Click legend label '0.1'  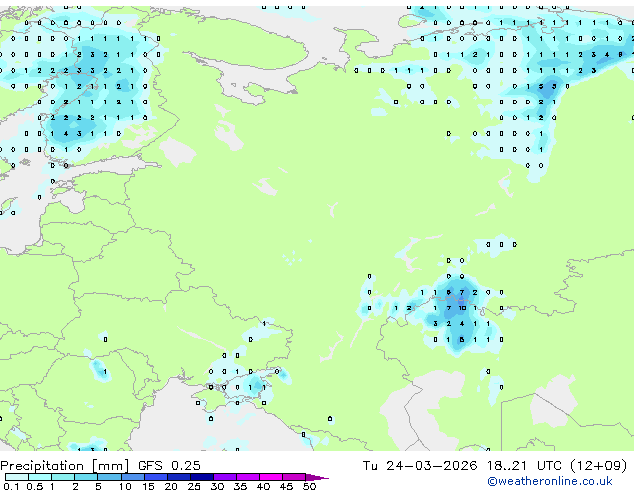(11, 486)
